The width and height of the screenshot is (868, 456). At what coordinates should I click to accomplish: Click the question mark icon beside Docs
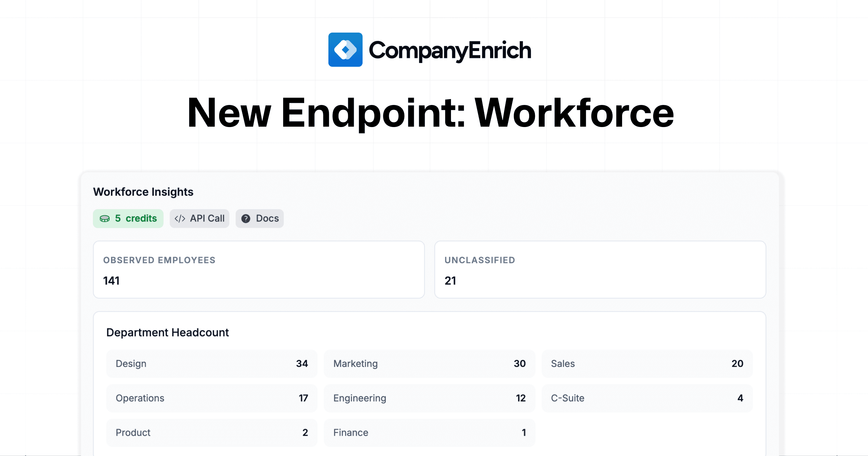point(246,218)
